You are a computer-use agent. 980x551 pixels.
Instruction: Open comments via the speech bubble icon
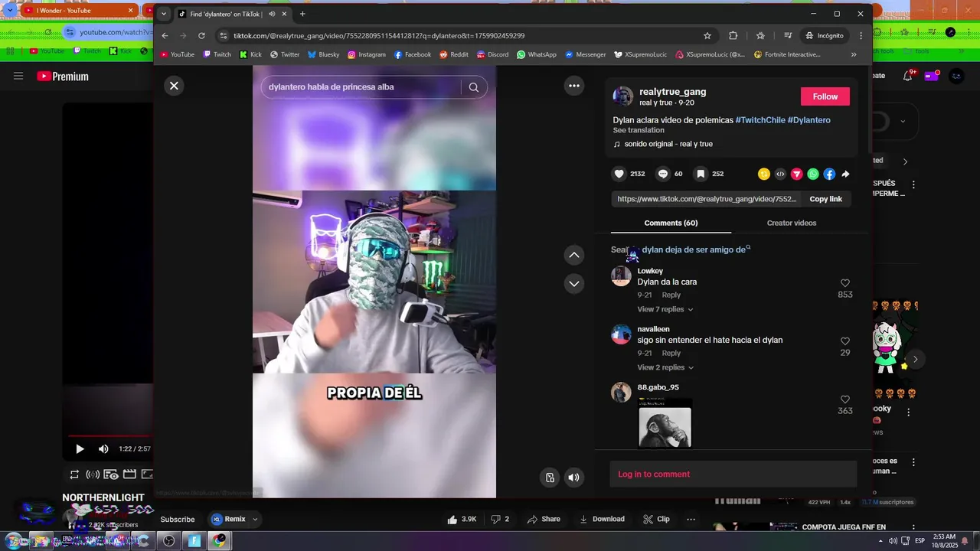pos(663,174)
